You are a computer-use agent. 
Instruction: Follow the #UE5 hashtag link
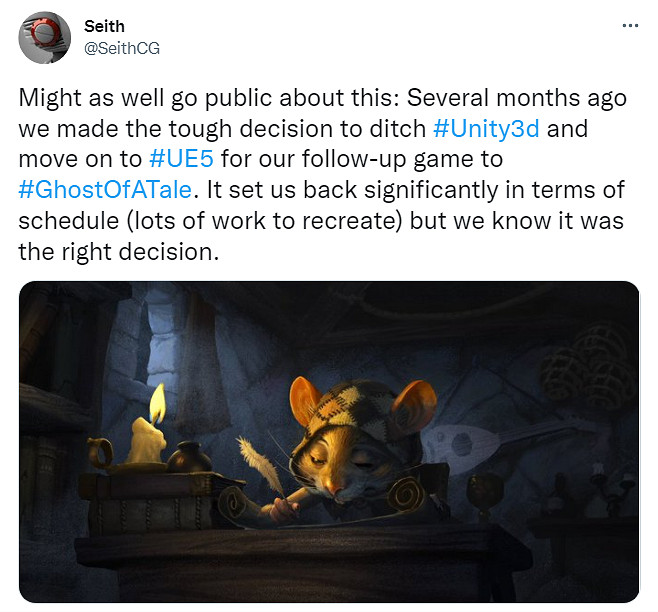[x=181, y=159]
